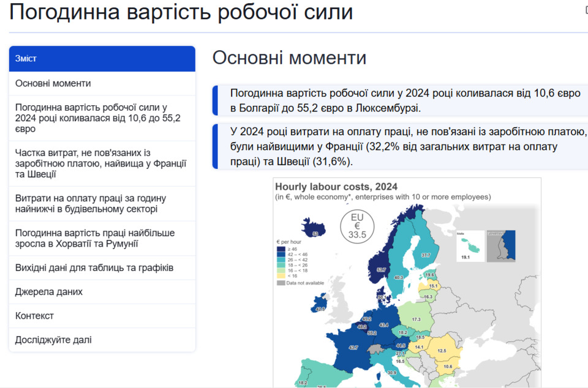Select Вихідні дані для таблиць та графіків
The image size is (588, 388).
pos(94,268)
